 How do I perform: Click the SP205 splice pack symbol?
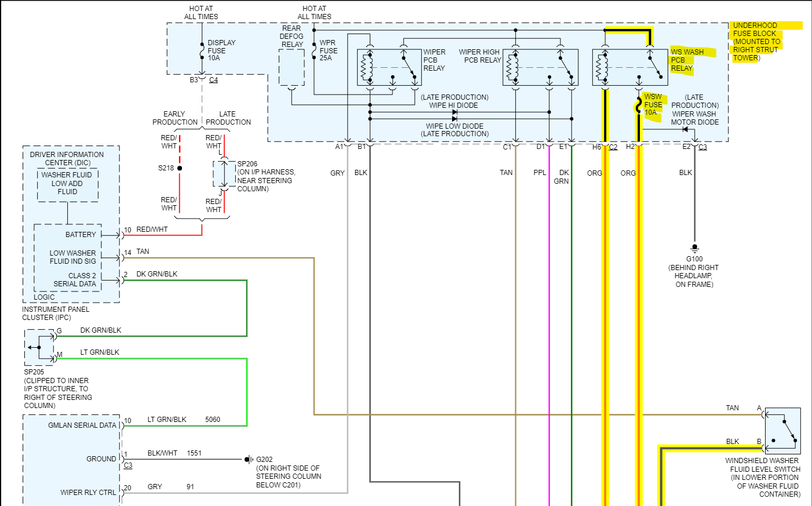(x=39, y=347)
